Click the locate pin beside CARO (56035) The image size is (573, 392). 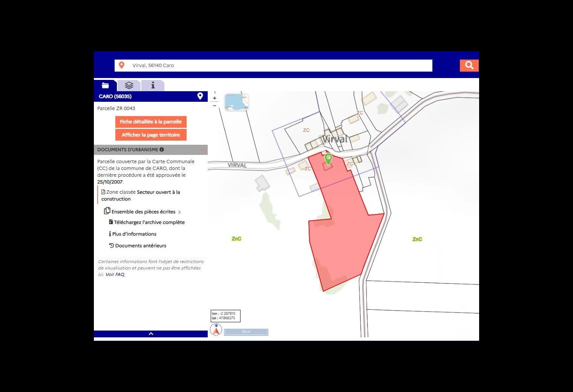[200, 96]
